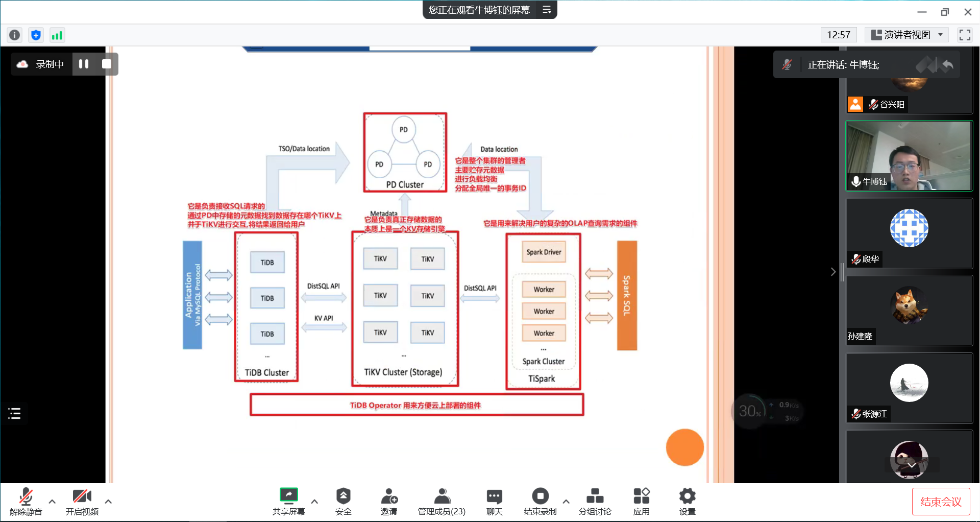This screenshot has width=980, height=522.
Task: Expand video options arrow next to 开启视频
Action: [x=108, y=502]
